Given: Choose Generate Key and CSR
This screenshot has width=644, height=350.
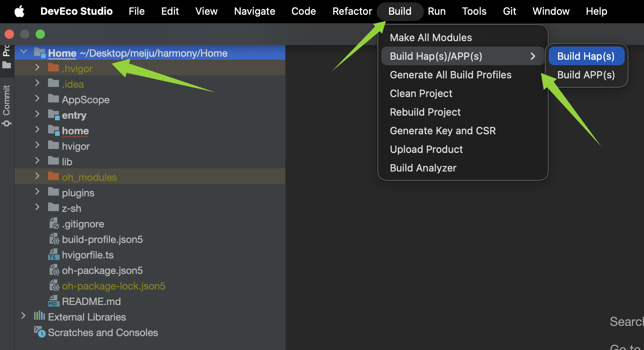Looking at the screenshot, I should click(463, 131).
